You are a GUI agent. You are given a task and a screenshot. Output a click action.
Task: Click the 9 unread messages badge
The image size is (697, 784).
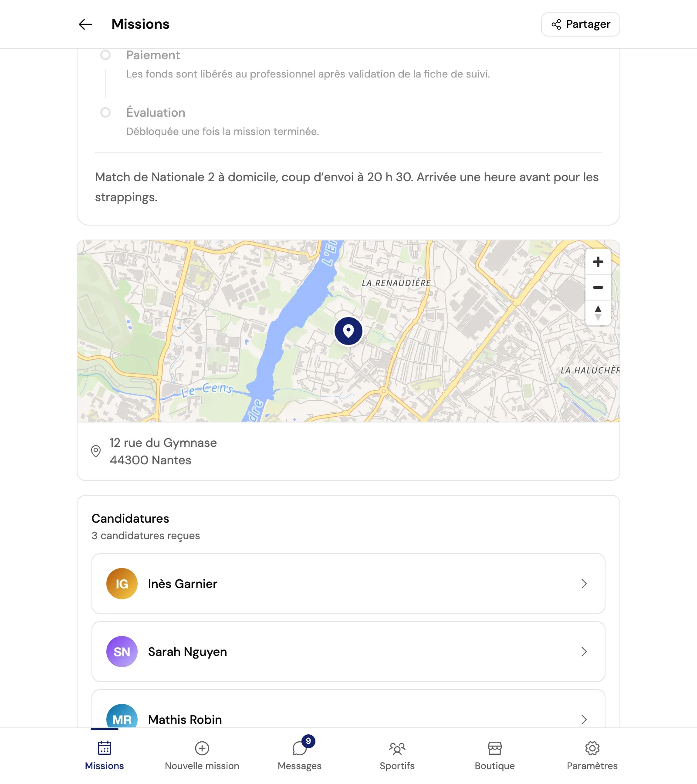[308, 741]
